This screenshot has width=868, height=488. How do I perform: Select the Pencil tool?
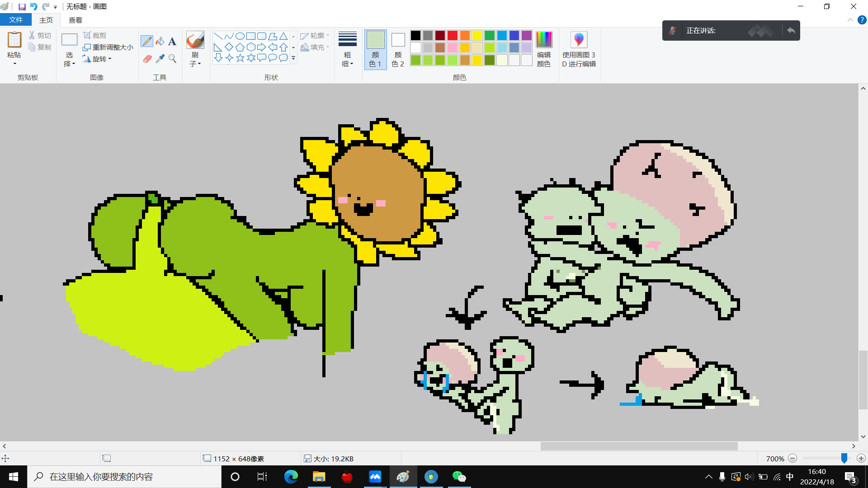point(147,41)
